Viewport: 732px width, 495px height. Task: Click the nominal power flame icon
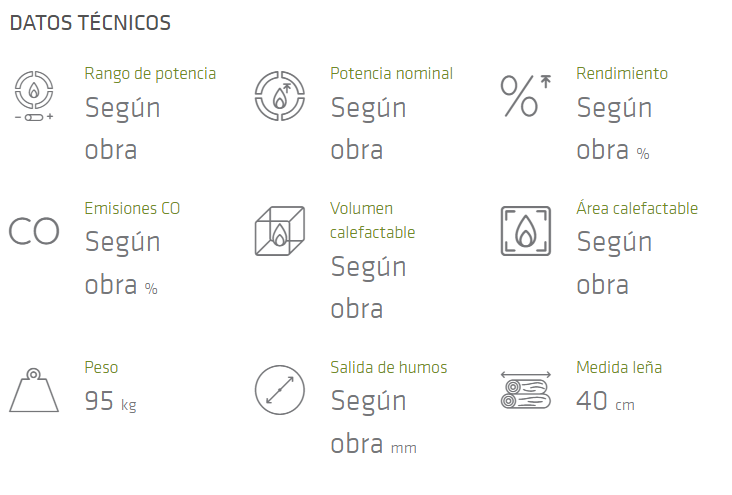coord(280,95)
